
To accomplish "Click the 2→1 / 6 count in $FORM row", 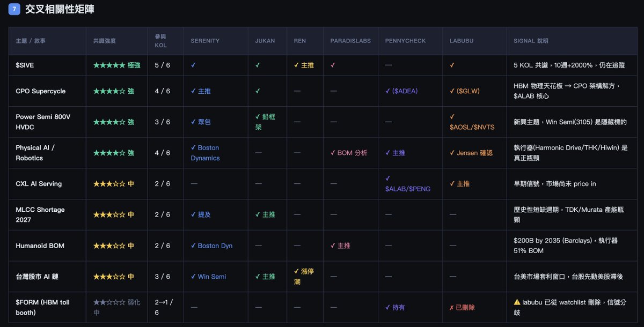I will (164, 307).
